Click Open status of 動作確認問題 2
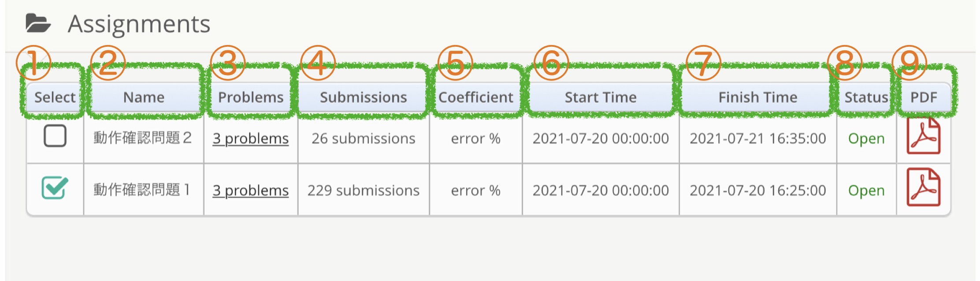This screenshot has width=980, height=281. coord(866,139)
